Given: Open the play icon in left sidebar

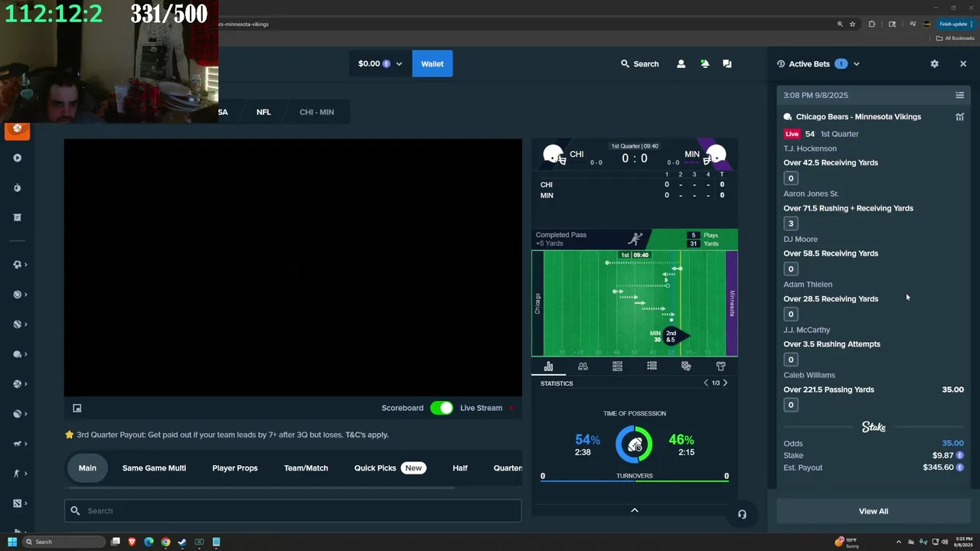Looking at the screenshot, I should pos(17,158).
